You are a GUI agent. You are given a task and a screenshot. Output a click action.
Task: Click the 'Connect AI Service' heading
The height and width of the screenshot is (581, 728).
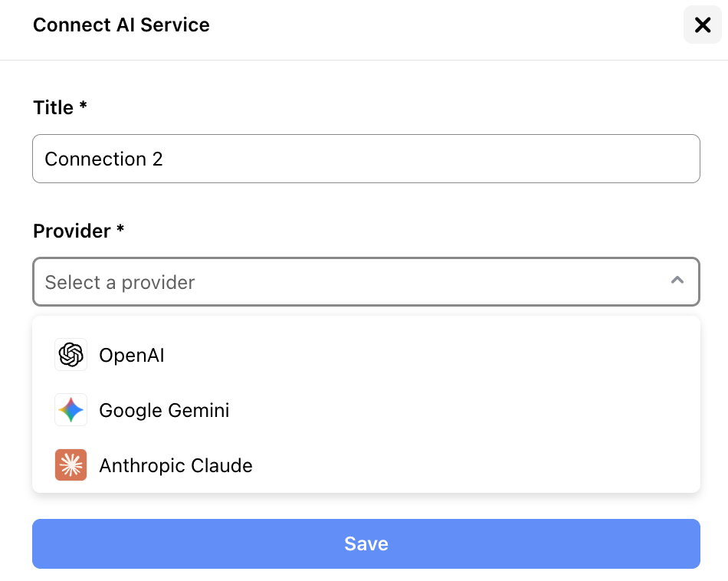121,25
